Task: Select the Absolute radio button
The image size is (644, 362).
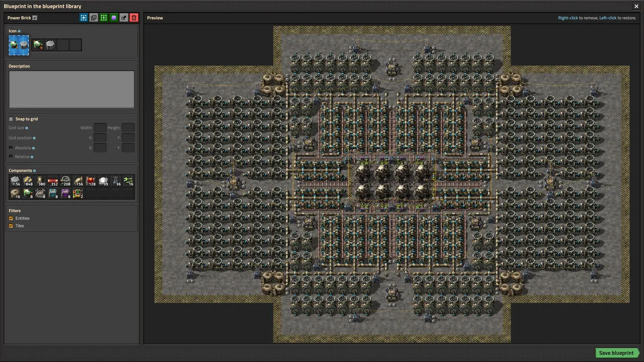Action: click(x=11, y=147)
